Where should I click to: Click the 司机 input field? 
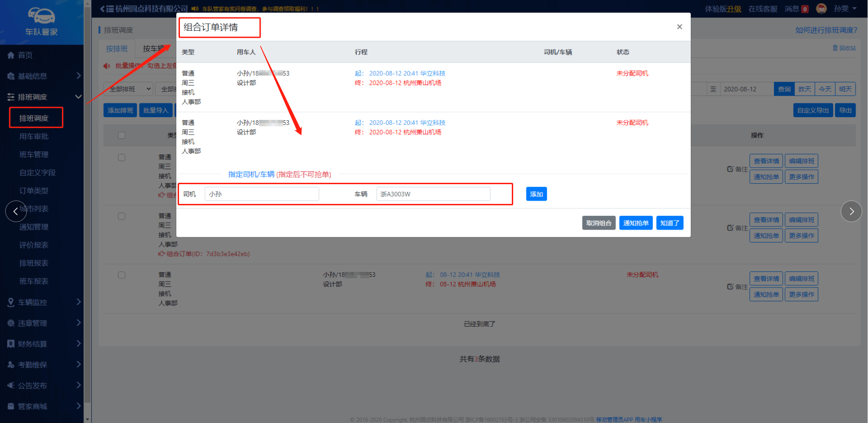pyautogui.click(x=262, y=194)
